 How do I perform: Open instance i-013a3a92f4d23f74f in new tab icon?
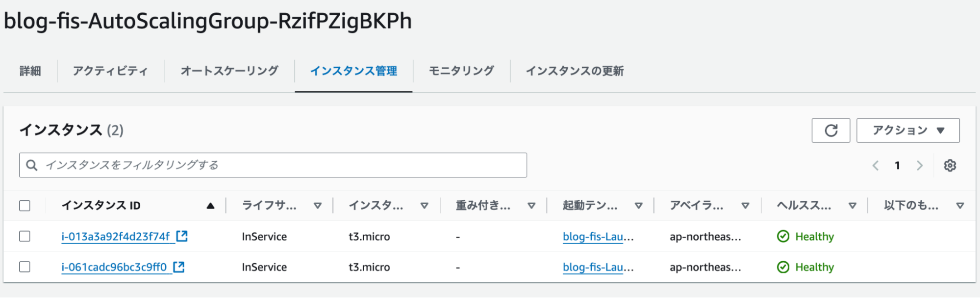[x=181, y=236]
